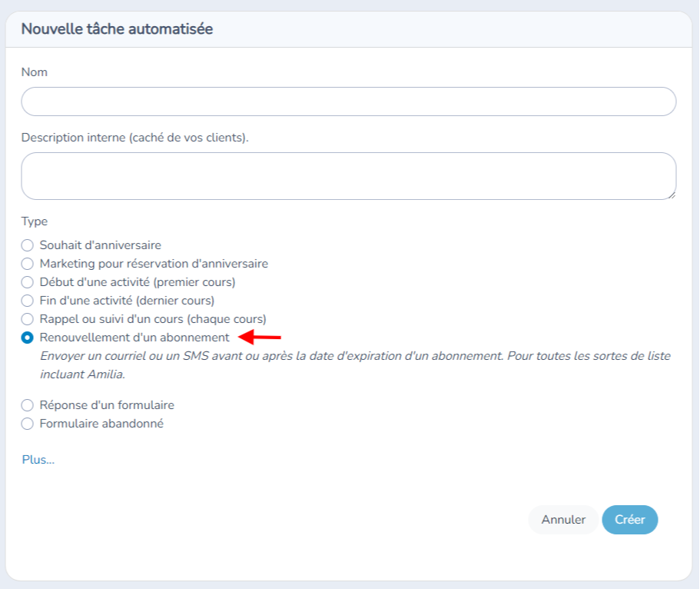The image size is (700, 589).
Task: Click the 'Nom' field label
Action: (35, 72)
